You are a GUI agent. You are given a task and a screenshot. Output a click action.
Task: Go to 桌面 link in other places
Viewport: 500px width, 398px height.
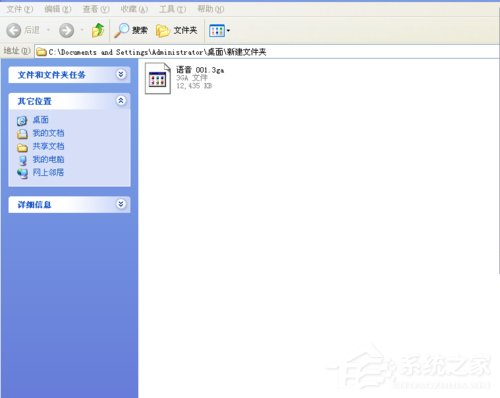(x=41, y=120)
